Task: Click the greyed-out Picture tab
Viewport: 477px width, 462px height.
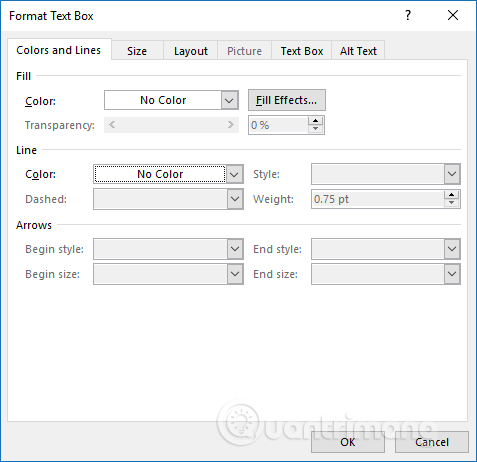Action: (244, 51)
